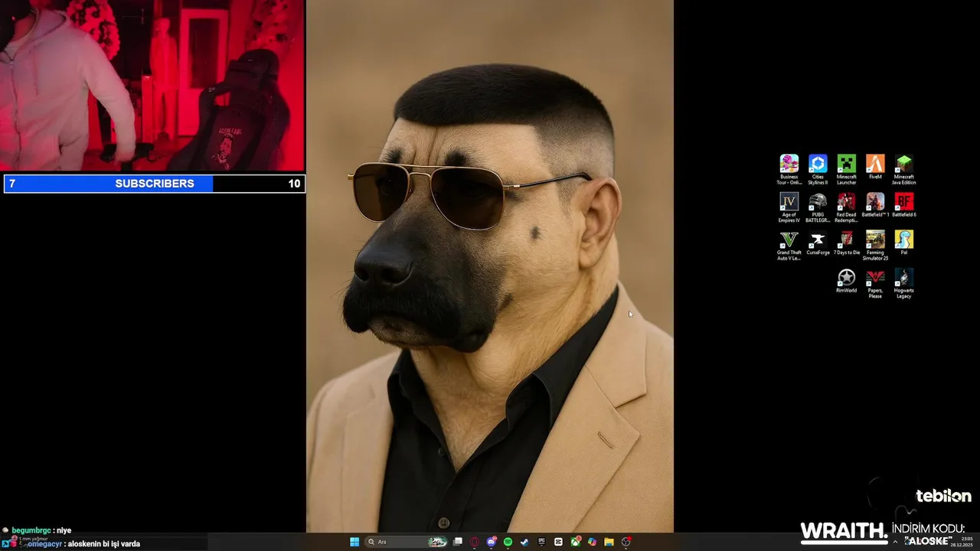Select Grand Theft Auto V shortcut
The image size is (980, 551).
coord(789,246)
